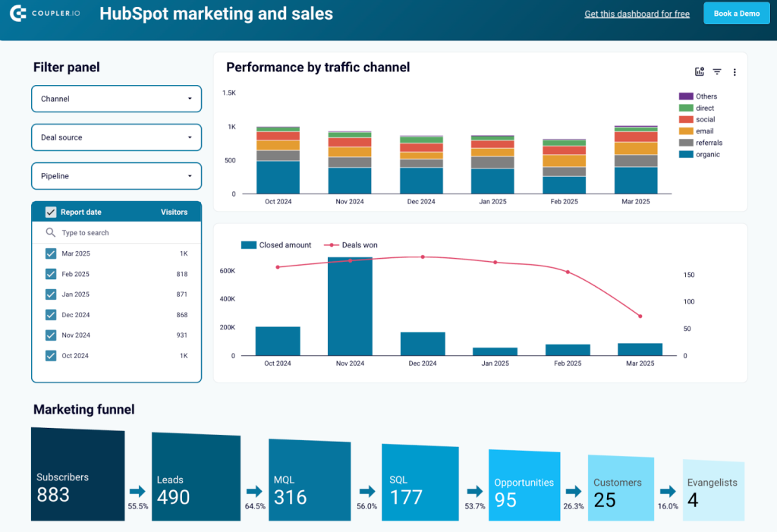Click the Mar 2025 stacked traffic bar

636,159
